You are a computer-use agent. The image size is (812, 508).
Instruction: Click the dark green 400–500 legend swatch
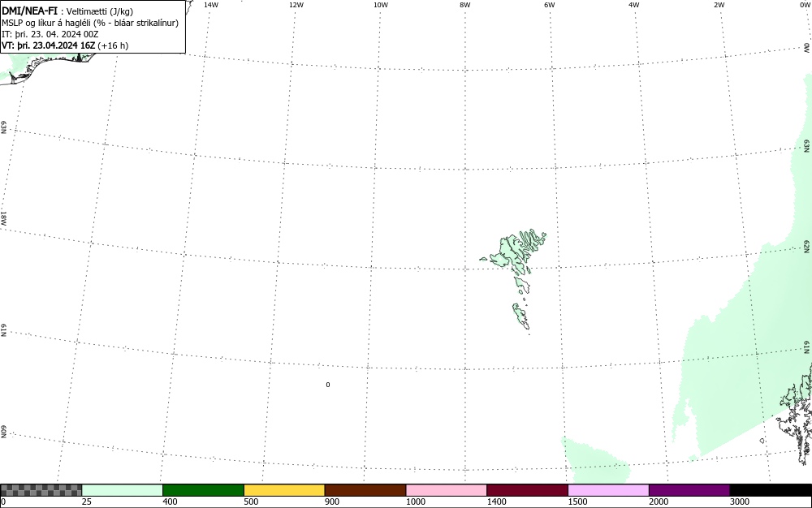pos(203,490)
